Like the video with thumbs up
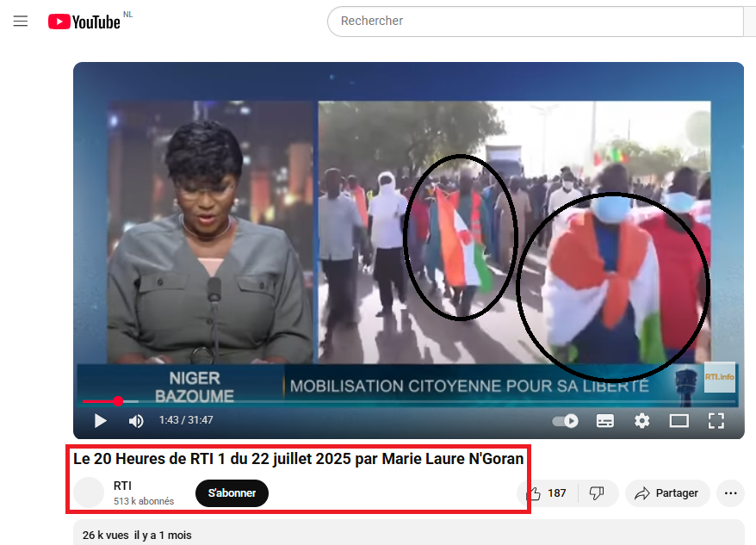 pyautogui.click(x=545, y=493)
